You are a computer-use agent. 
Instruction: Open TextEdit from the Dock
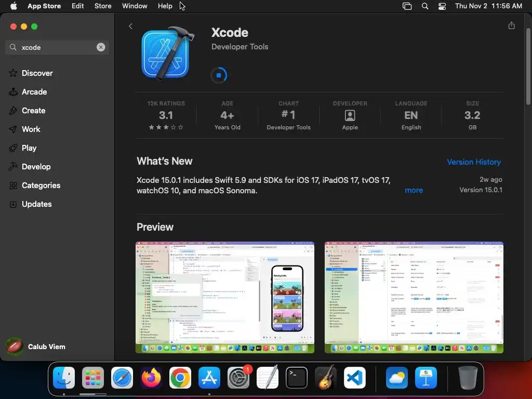point(268,378)
